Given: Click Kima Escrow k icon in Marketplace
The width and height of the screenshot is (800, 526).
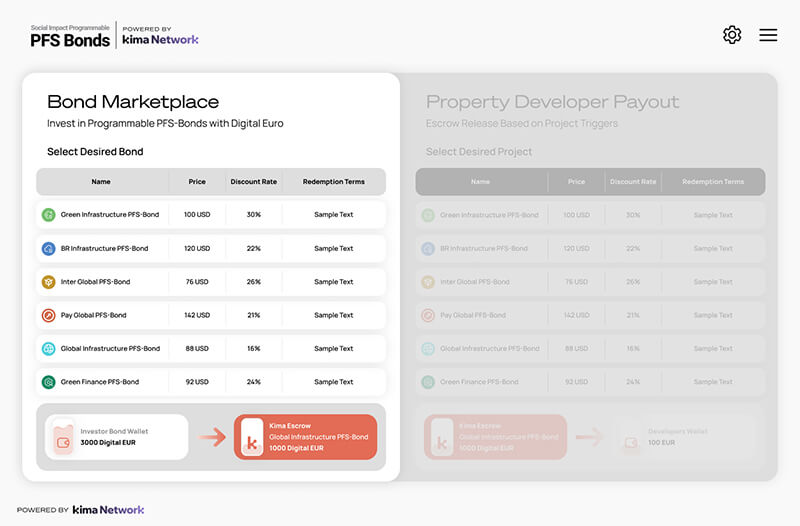Looking at the screenshot, I should tap(252, 437).
